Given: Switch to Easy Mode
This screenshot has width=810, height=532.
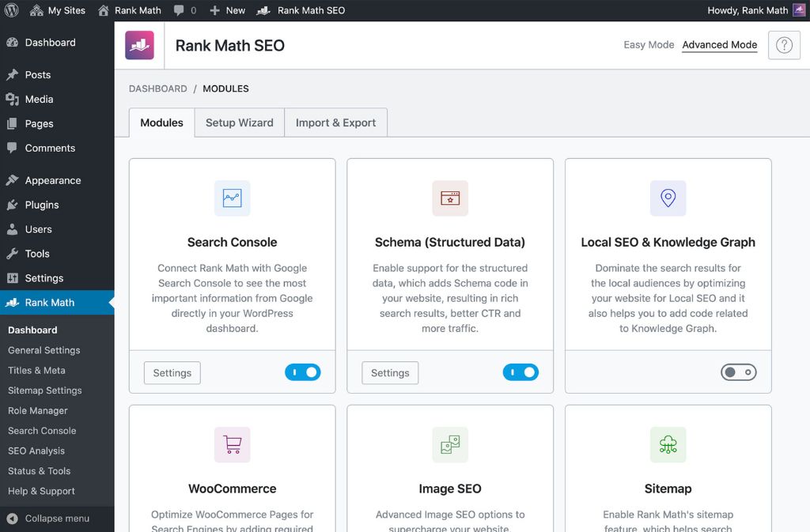Looking at the screenshot, I should [x=649, y=45].
